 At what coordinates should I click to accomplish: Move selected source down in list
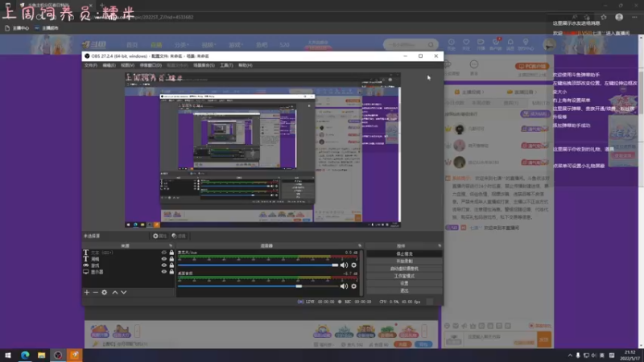124,292
